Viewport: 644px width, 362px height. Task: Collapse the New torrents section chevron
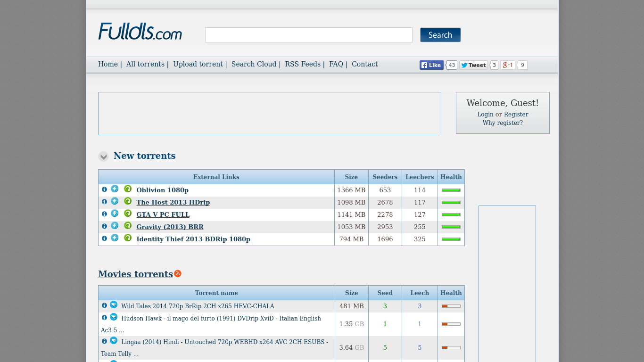103,156
